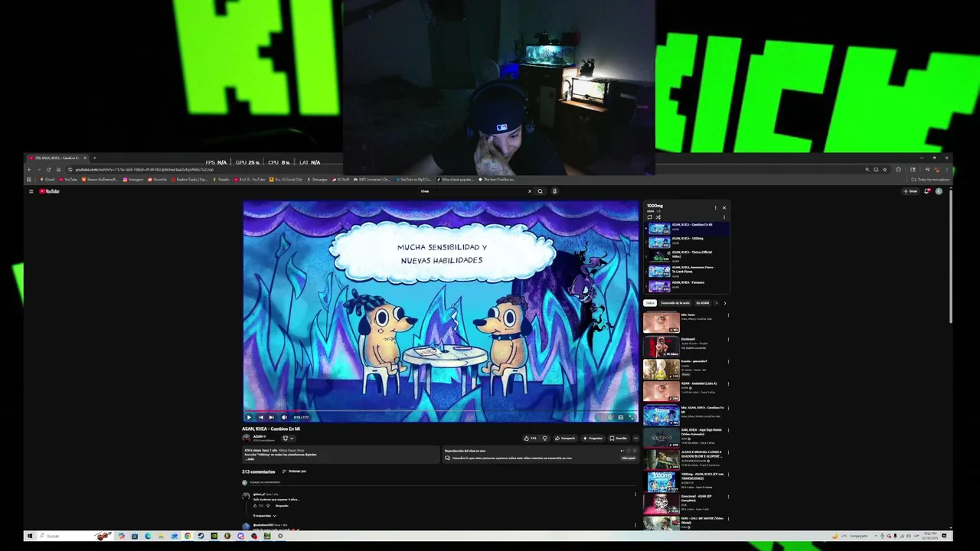Open account avatar menu
This screenshot has width=980, height=551.
(939, 191)
